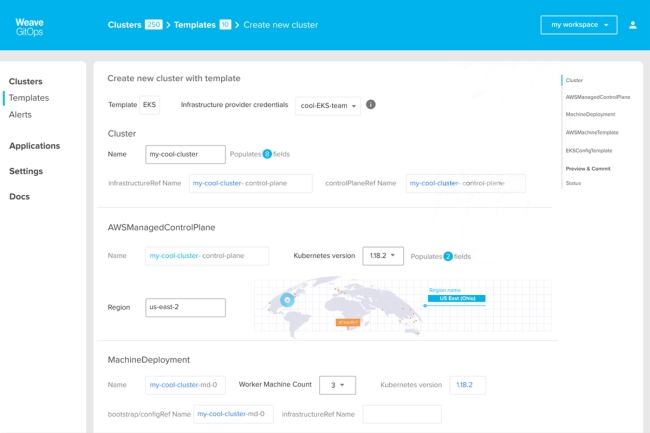
Task: Open Clusters in the sidebar
Action: pos(26,81)
